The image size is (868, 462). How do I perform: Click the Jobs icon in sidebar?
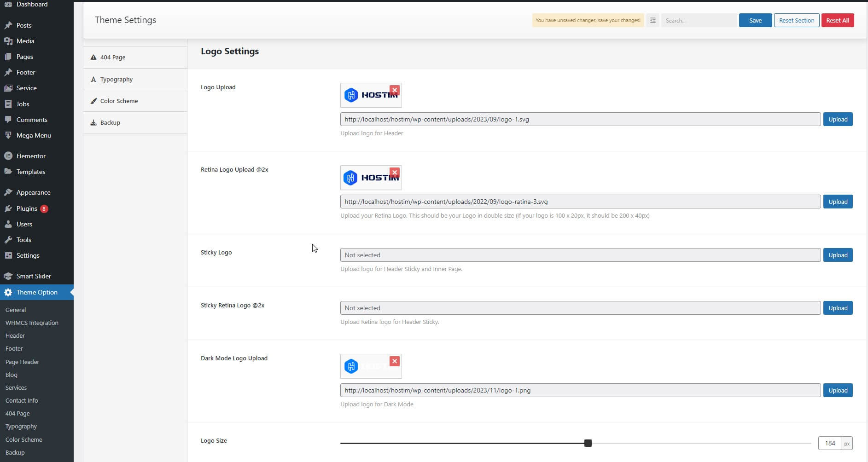(8, 104)
